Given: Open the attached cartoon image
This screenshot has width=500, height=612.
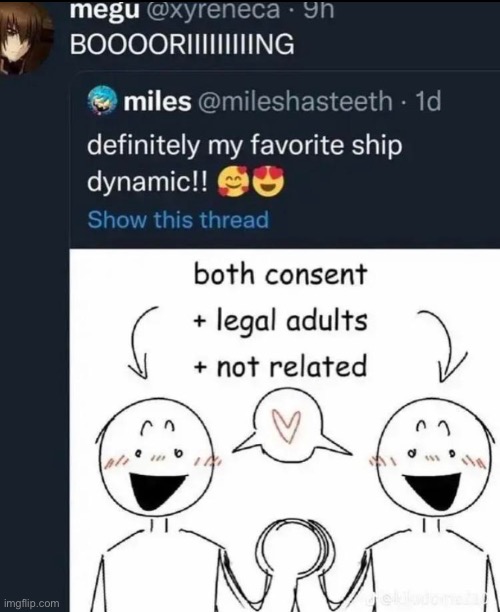Looking at the screenshot, I should (x=285, y=430).
